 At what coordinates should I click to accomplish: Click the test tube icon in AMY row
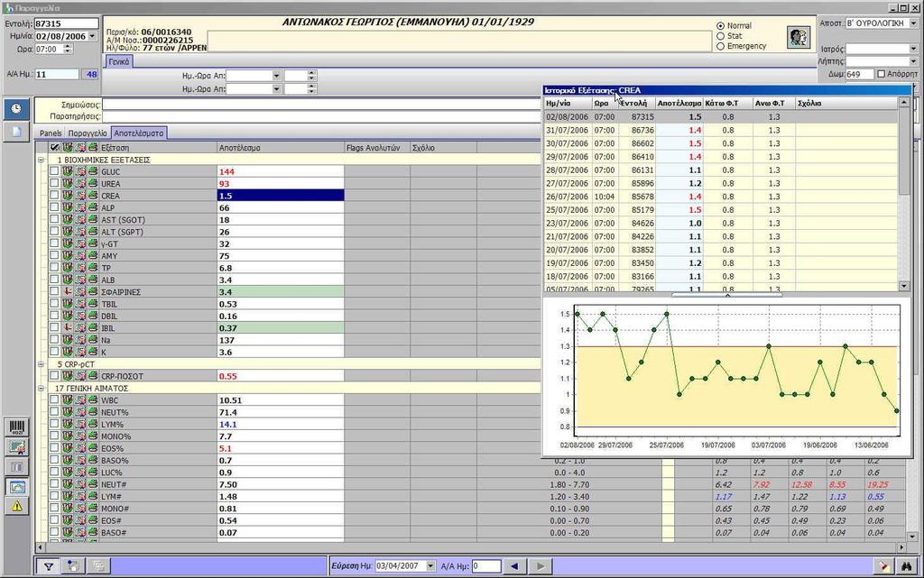68,255
